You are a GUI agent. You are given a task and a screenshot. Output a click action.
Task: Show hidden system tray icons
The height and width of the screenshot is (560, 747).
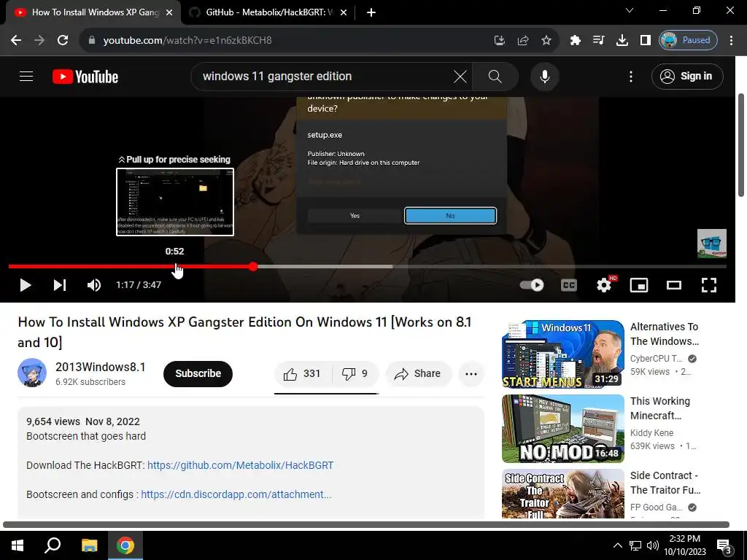[617, 545]
